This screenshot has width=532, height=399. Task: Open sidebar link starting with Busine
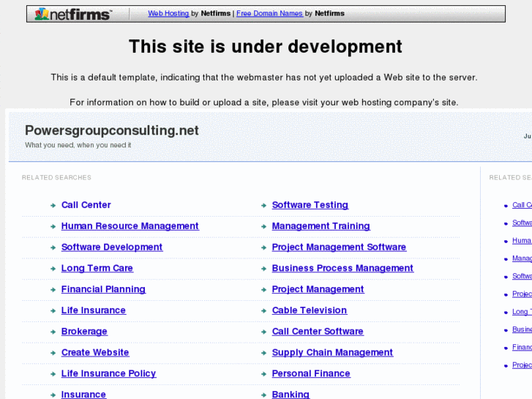coord(522,329)
